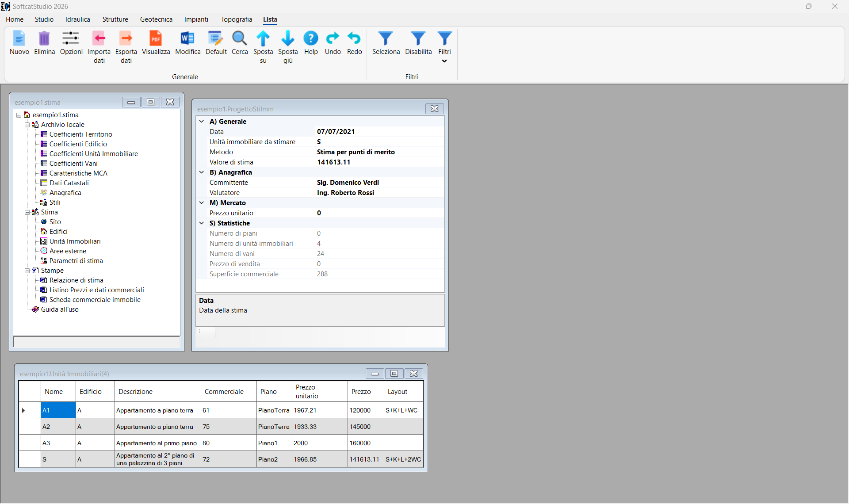
Task: Open Edifici tree item
Action: (58, 232)
